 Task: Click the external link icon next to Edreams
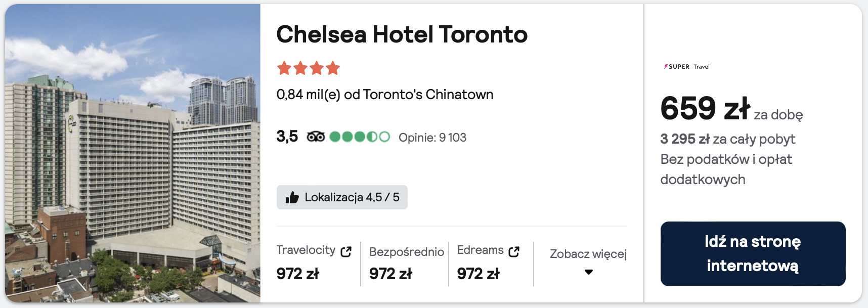[x=514, y=251]
